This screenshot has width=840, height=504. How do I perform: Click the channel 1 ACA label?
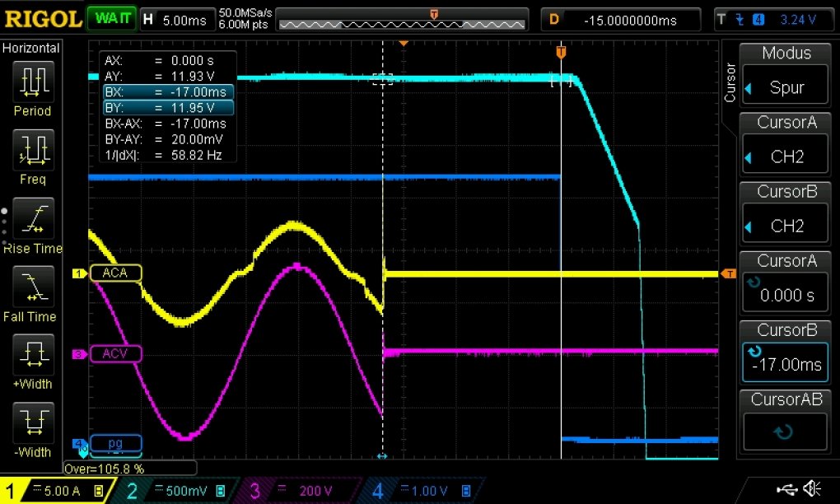point(115,273)
